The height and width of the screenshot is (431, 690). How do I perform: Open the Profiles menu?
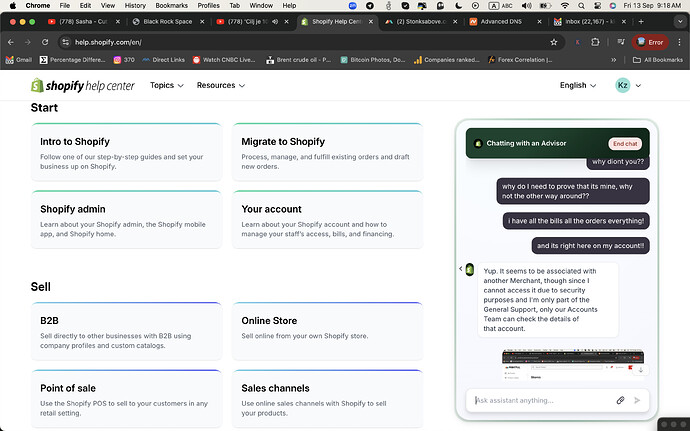click(x=209, y=6)
